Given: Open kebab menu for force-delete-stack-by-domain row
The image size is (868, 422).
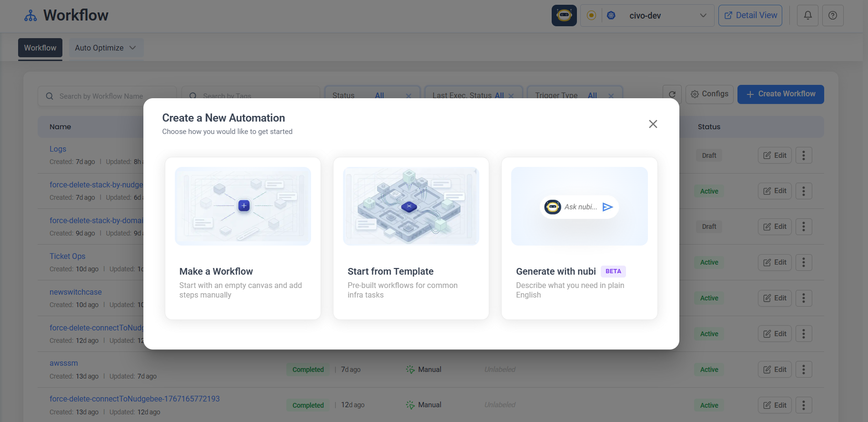Looking at the screenshot, I should point(804,227).
